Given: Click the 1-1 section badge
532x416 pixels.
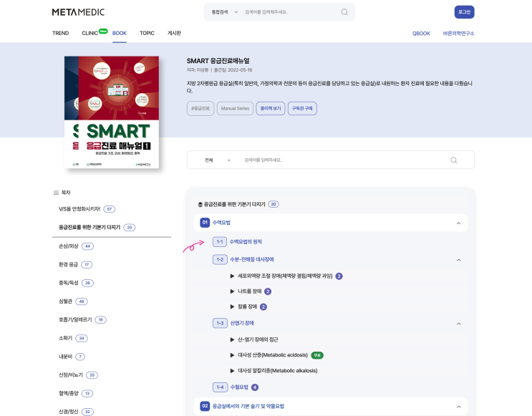Looking at the screenshot, I should point(220,241).
